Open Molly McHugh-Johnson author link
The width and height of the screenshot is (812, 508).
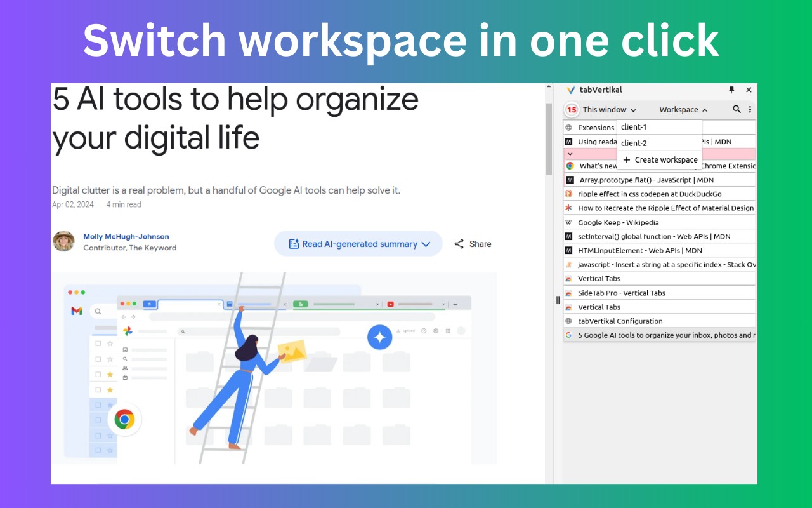(x=126, y=236)
